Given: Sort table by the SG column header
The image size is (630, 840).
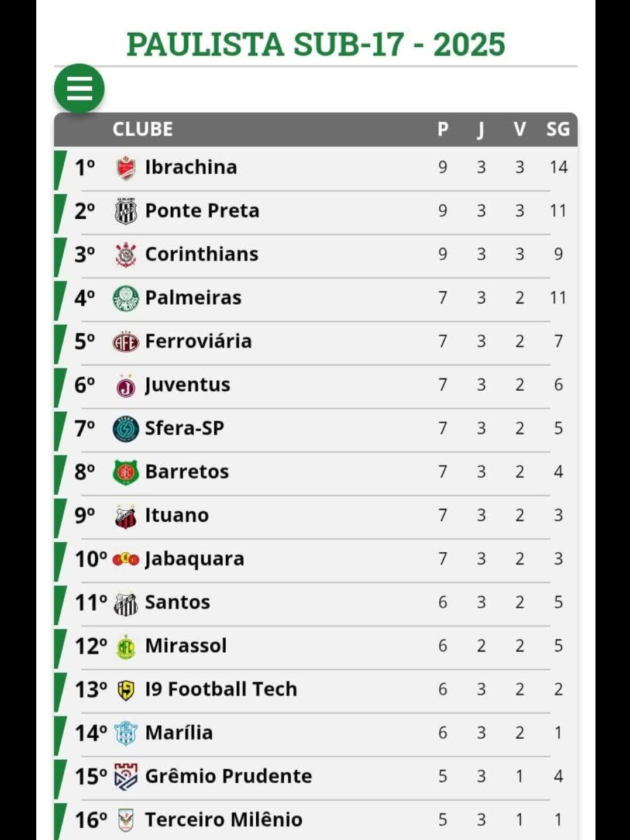Looking at the screenshot, I should (557, 129).
